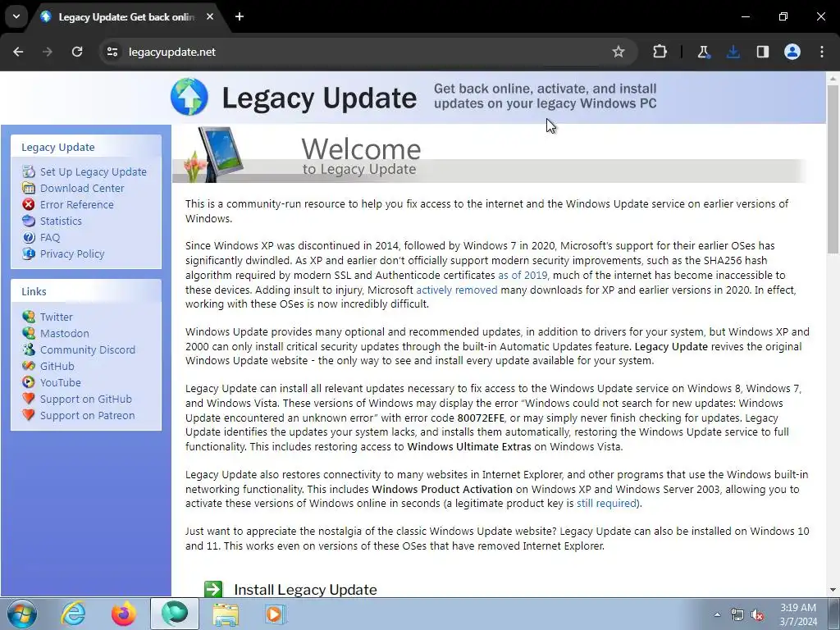The image size is (840, 630).
Task: Open the Download Center link
Action: pyautogui.click(x=82, y=188)
